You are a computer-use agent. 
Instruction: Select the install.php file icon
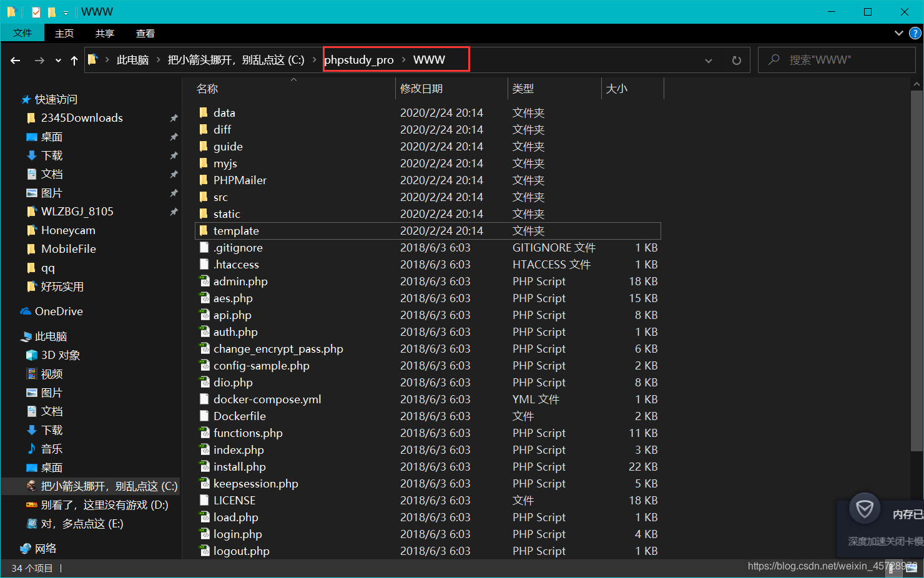204,466
